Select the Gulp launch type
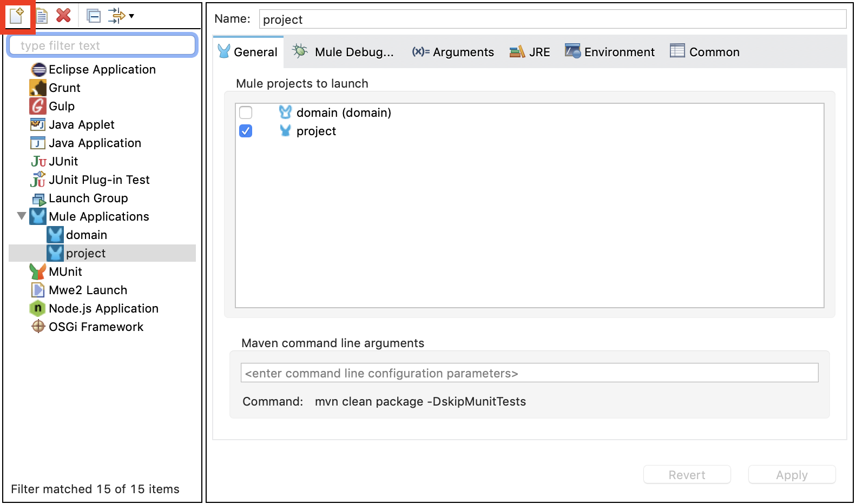The width and height of the screenshot is (856, 504). pos(61,106)
